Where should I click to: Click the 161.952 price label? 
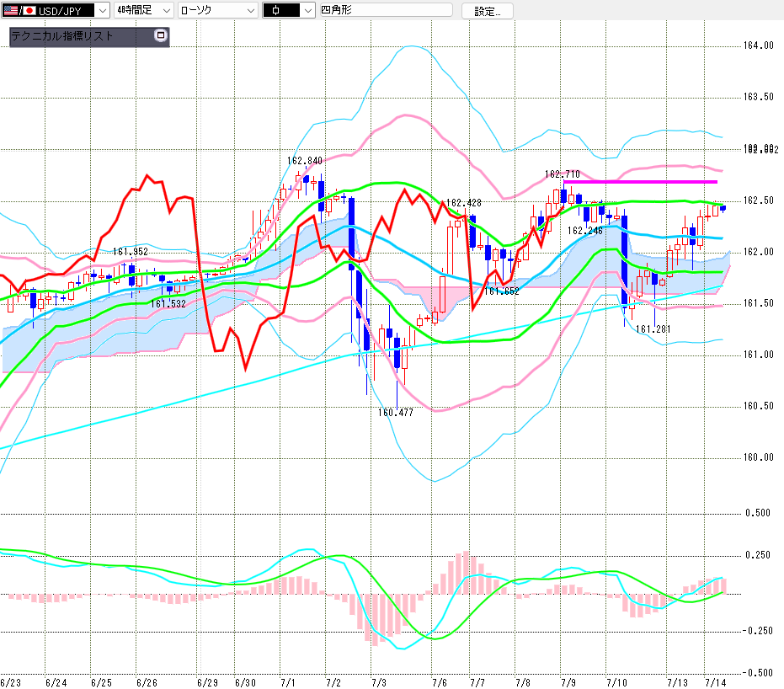[131, 252]
